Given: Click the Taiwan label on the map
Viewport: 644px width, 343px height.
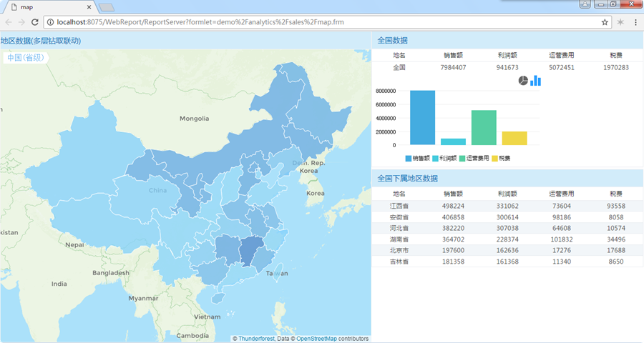Looking at the screenshot, I should pyautogui.click(x=277, y=274).
